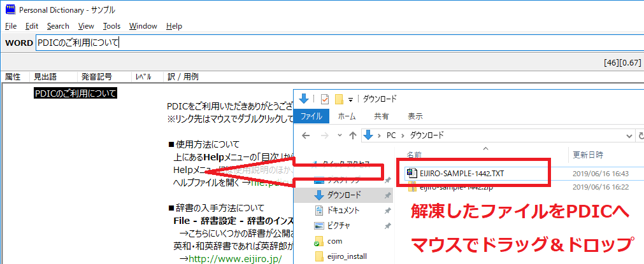Viewport: 644px width, 264px height.
Task: Open the View menu in PDIC
Action: coord(86,26)
